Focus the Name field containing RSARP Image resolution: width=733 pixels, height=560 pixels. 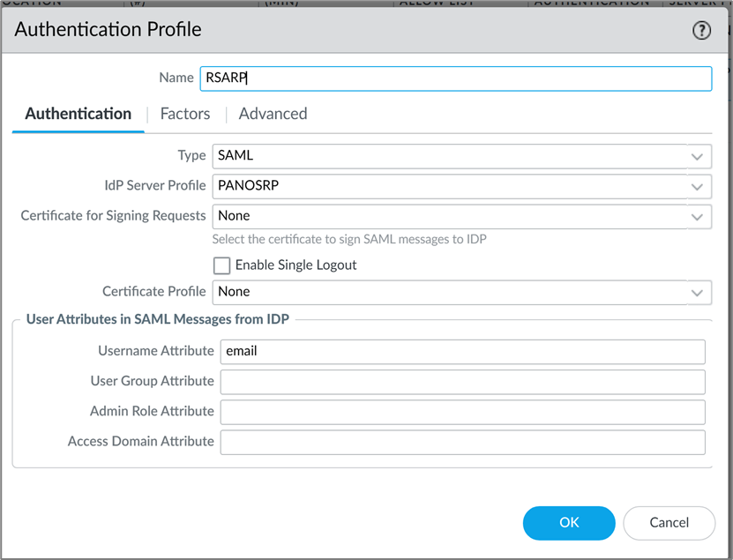455,78
